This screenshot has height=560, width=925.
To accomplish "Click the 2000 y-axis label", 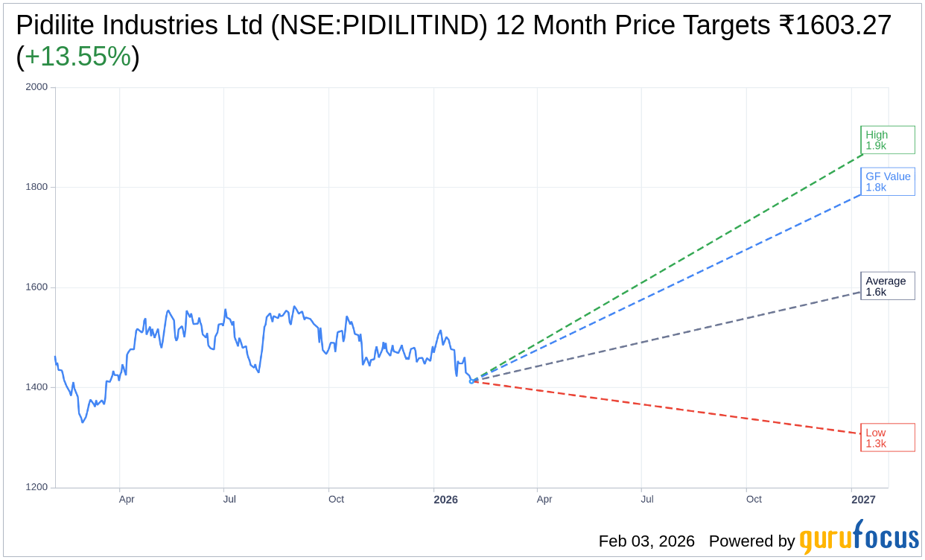I will point(36,86).
